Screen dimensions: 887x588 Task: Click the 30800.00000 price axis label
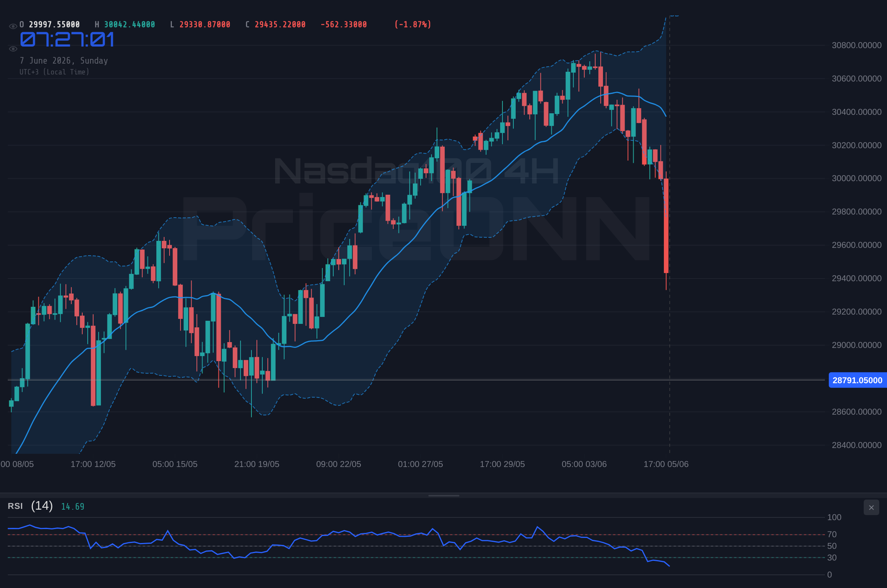pyautogui.click(x=857, y=45)
